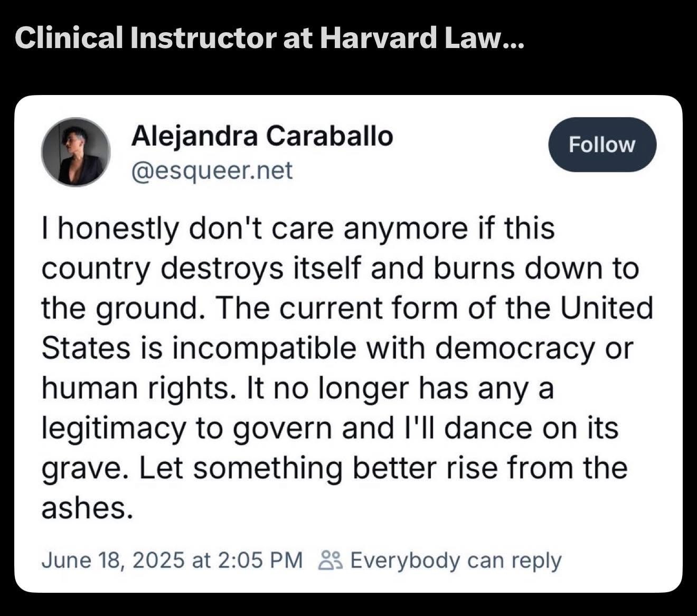Click the words human rights in the post
Image resolution: width=697 pixels, height=616 pixels.
pos(138,388)
